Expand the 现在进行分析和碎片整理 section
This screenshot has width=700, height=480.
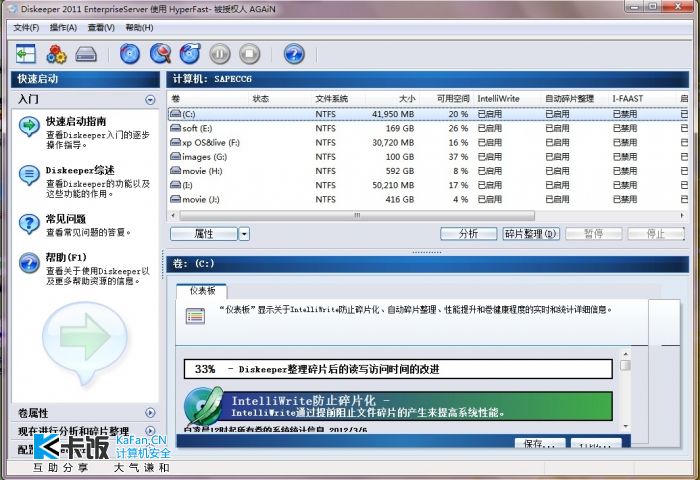pos(150,431)
